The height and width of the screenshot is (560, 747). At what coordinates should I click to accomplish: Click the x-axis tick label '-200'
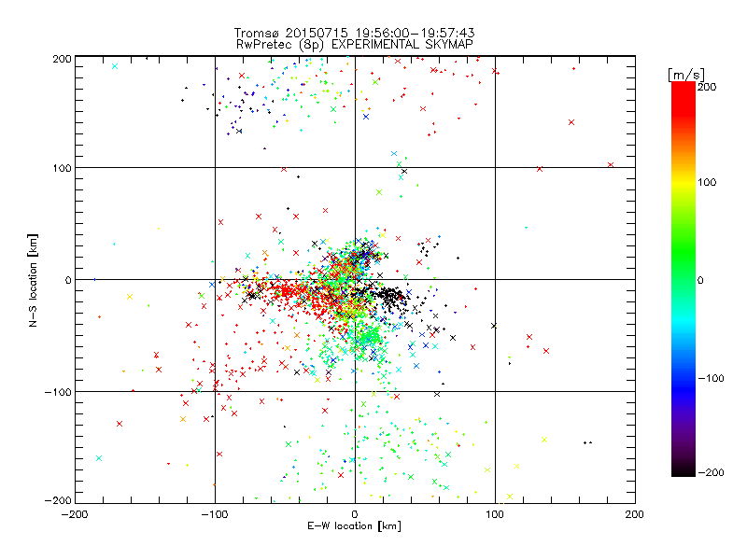point(75,514)
